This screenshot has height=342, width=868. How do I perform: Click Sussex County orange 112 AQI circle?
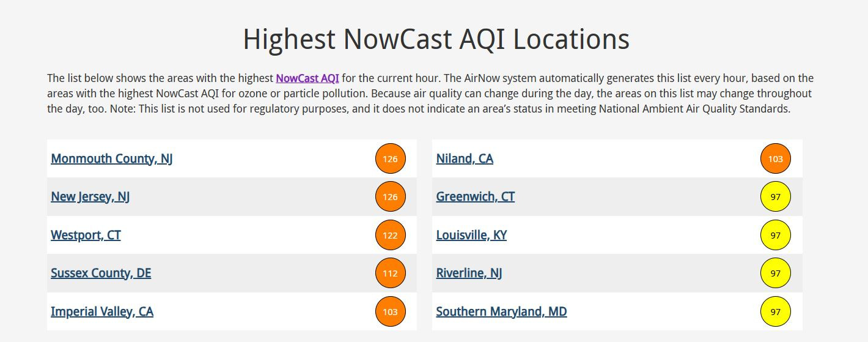390,273
